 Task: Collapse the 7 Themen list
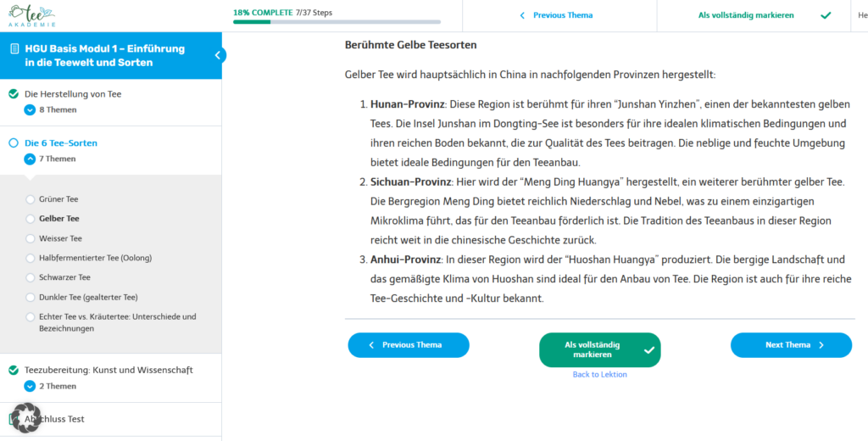tap(30, 159)
